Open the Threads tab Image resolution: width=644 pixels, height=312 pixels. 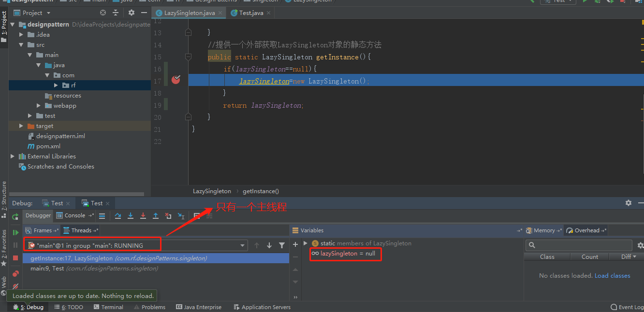81,230
